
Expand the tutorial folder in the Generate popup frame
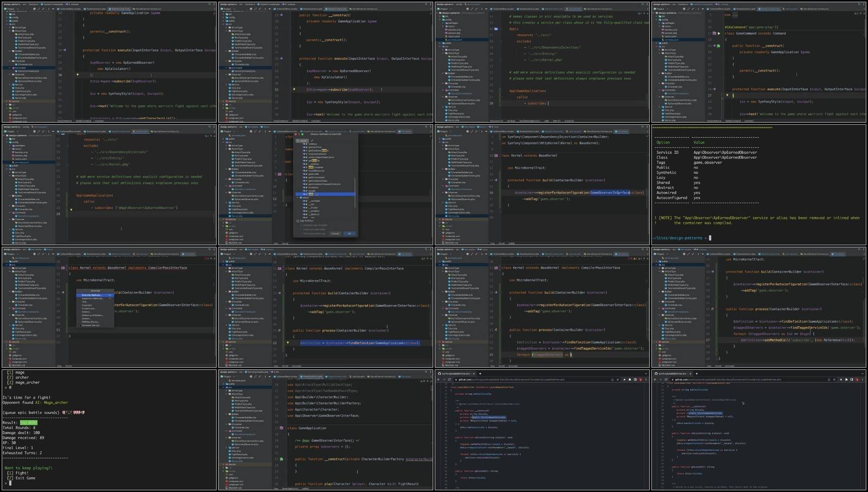7,342
